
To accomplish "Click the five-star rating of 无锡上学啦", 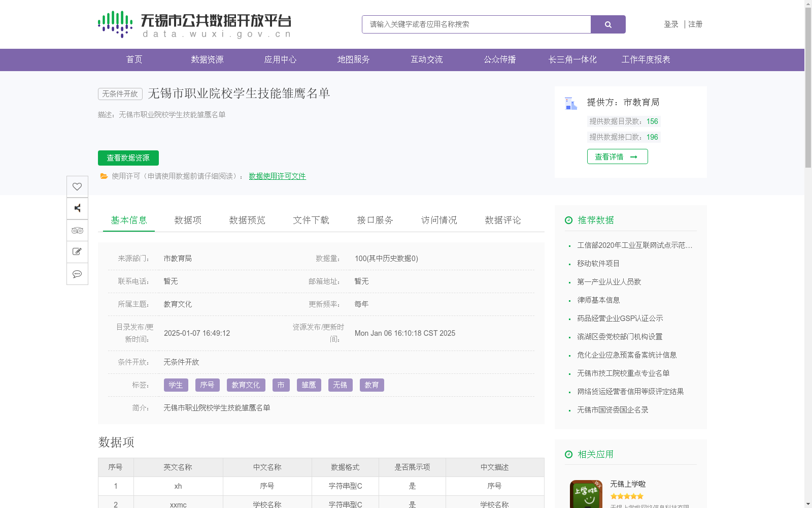I will point(627,496).
